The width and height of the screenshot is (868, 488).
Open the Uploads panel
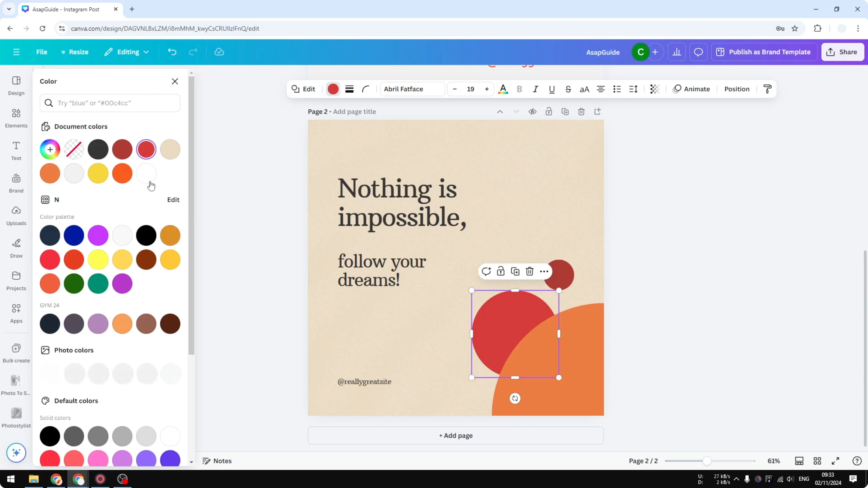point(16,215)
